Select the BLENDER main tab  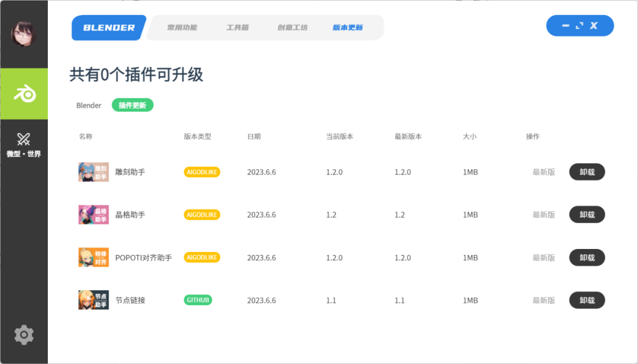click(109, 28)
